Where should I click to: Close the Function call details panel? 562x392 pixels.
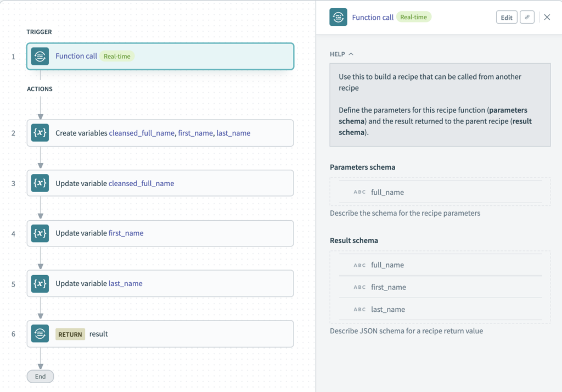tap(547, 17)
